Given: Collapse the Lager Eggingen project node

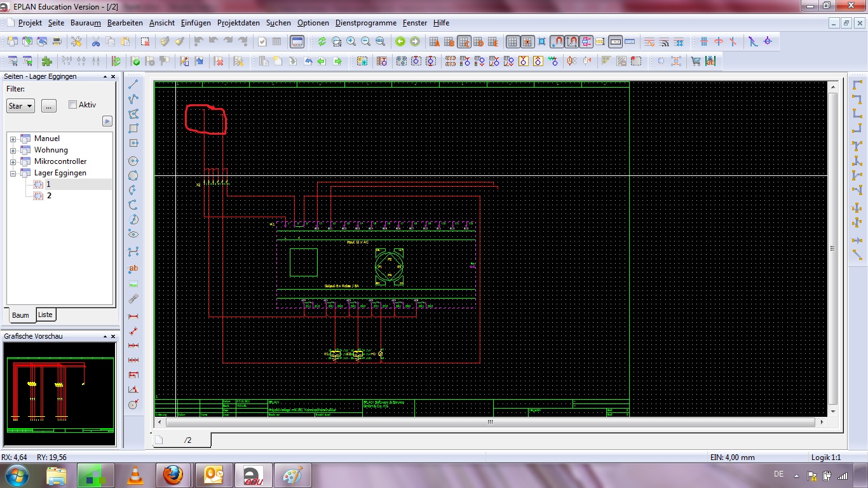Looking at the screenshot, I should pyautogui.click(x=13, y=173).
